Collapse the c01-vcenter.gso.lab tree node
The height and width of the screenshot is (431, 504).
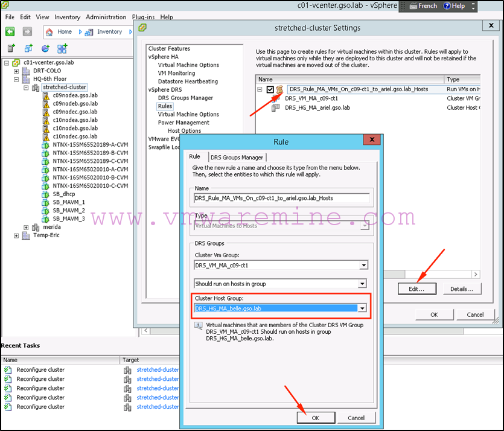coord(7,63)
